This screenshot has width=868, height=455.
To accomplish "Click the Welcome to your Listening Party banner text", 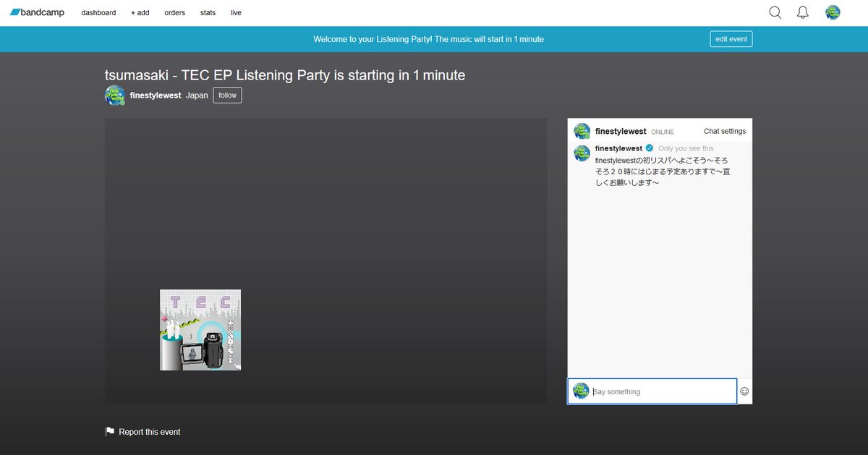I will click(x=428, y=39).
